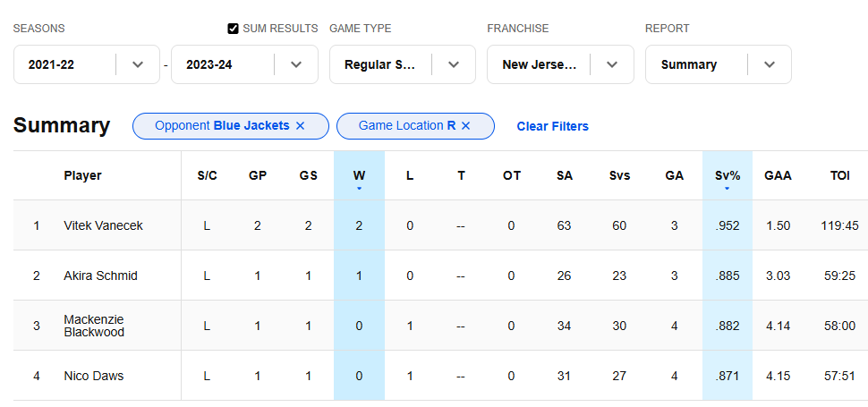The height and width of the screenshot is (407, 868).
Task: Toggle the Sum Results checkbox
Action: pyautogui.click(x=233, y=29)
